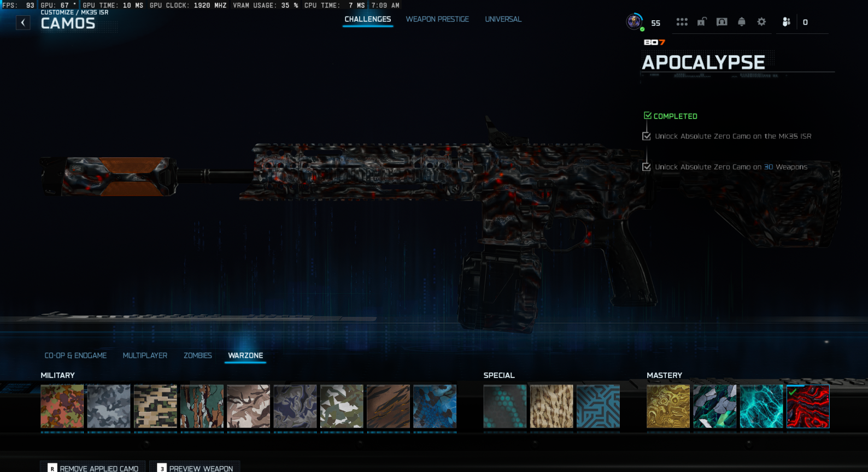Open the notifications bell
868x472 pixels.
[x=742, y=22]
